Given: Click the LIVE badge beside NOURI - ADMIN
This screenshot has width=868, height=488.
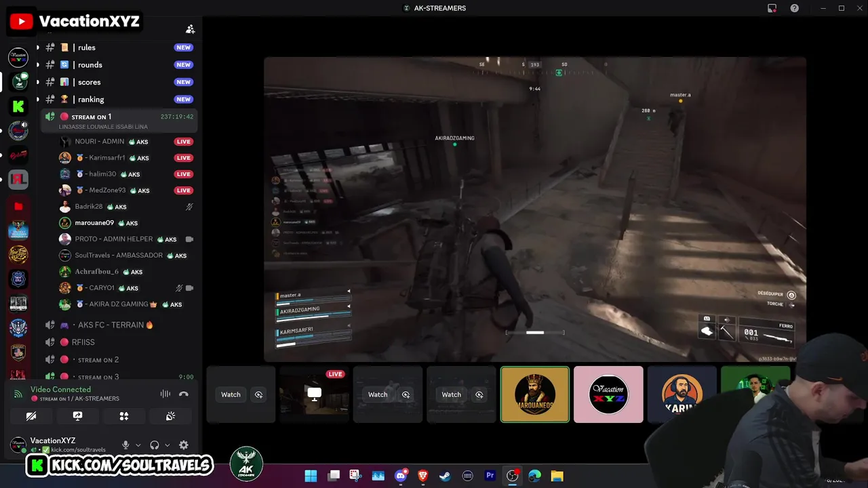Looking at the screenshot, I should point(183,142).
